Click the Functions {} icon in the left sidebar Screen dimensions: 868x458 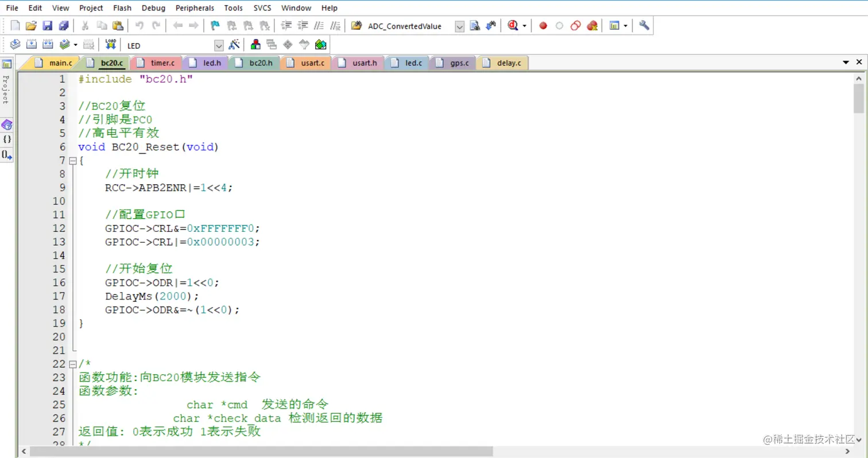coord(7,139)
